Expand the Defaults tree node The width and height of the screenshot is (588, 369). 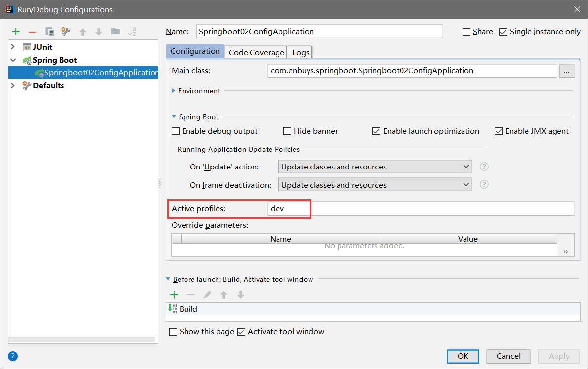click(x=13, y=86)
